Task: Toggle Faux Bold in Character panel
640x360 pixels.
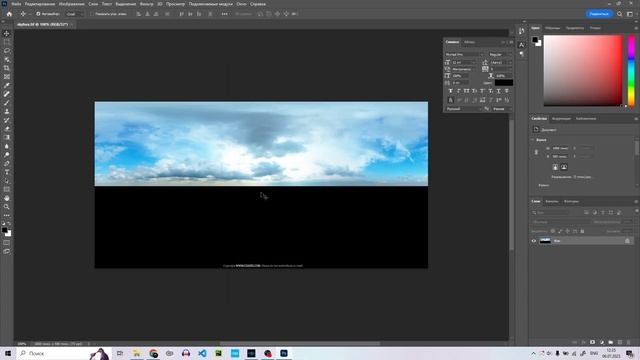Action: coord(451,91)
